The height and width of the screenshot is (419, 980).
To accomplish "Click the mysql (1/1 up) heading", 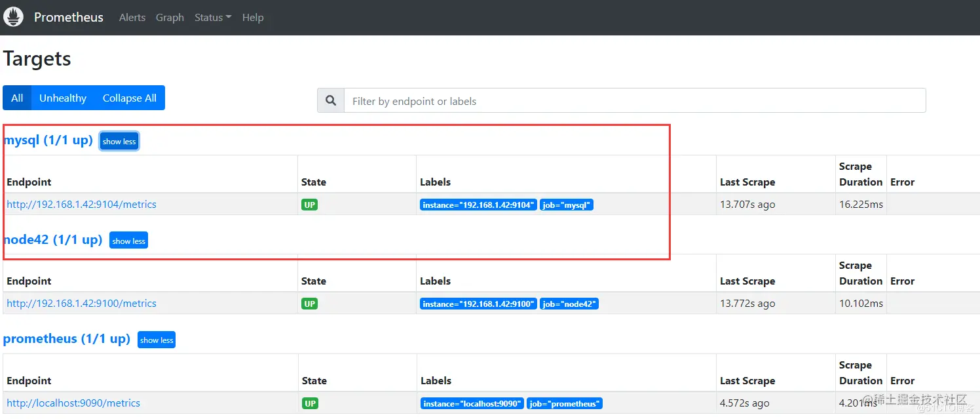I will point(48,140).
